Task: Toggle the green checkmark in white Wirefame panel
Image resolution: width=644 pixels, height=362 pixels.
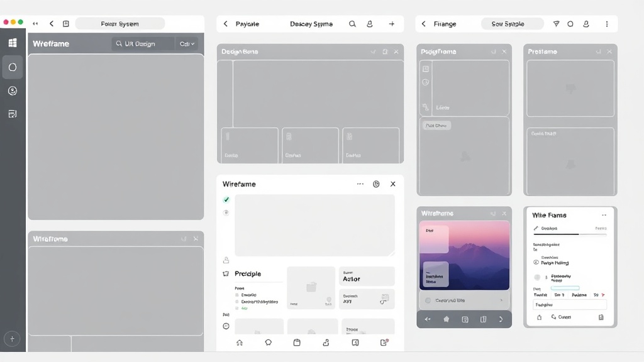Action: (x=226, y=199)
